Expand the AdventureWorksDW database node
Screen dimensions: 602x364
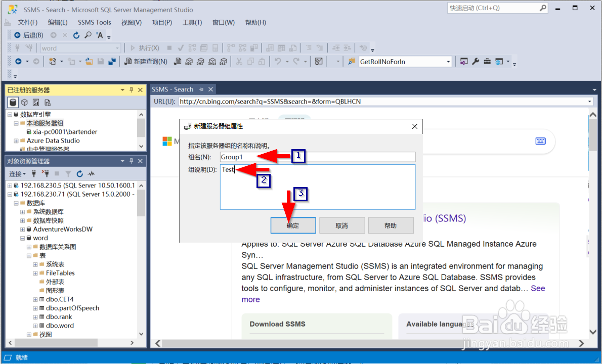22,230
